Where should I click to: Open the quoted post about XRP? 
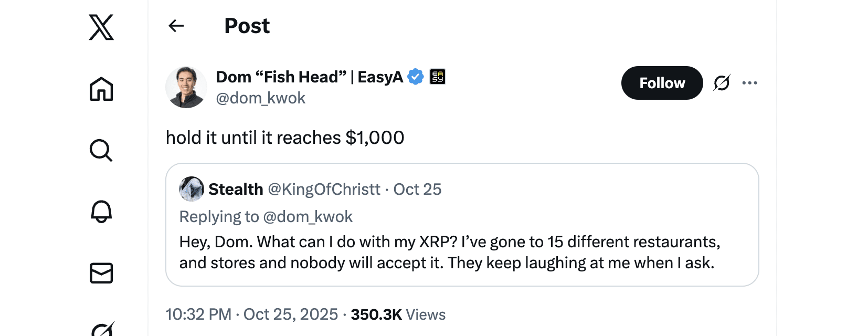462,252
